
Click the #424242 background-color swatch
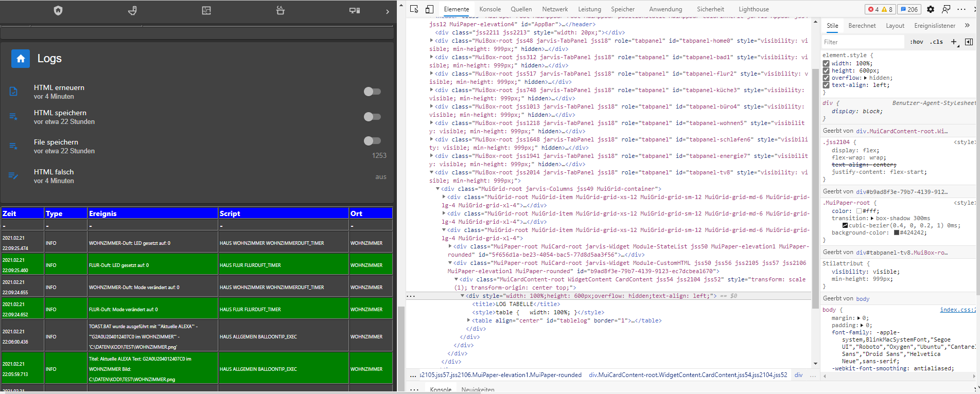tap(896, 232)
